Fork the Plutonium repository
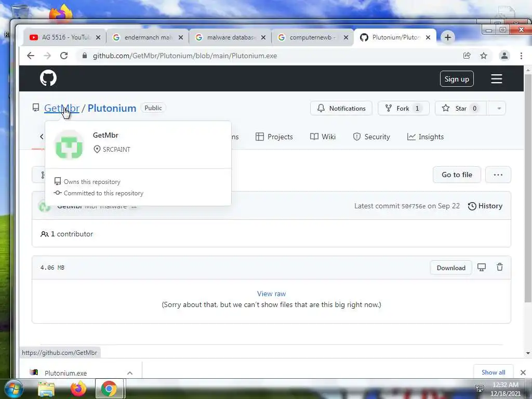This screenshot has height=399, width=532. [x=403, y=108]
